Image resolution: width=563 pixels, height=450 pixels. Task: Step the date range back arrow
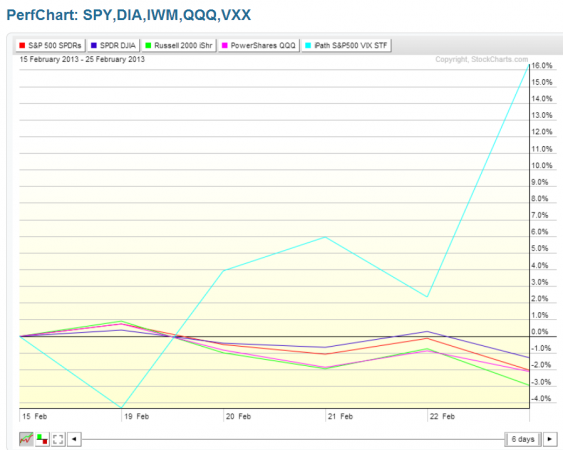74,439
